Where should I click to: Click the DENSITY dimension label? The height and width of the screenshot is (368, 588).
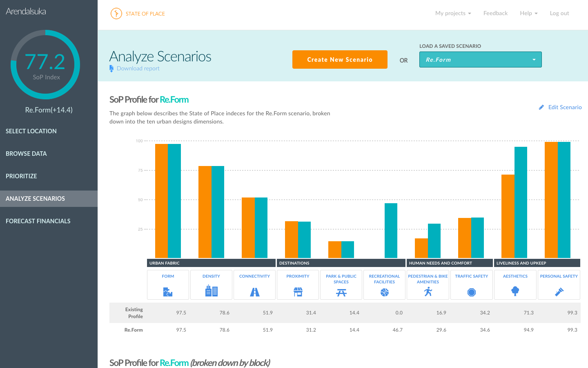tap(211, 276)
